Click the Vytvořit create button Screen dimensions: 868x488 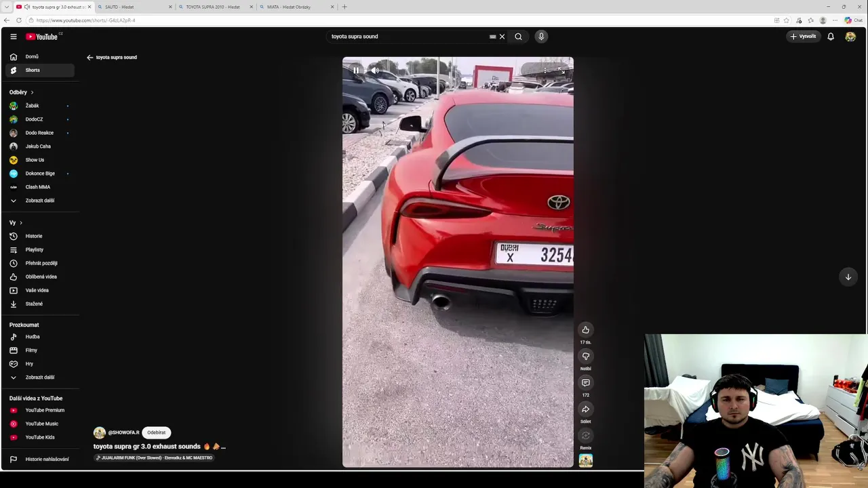coord(803,37)
